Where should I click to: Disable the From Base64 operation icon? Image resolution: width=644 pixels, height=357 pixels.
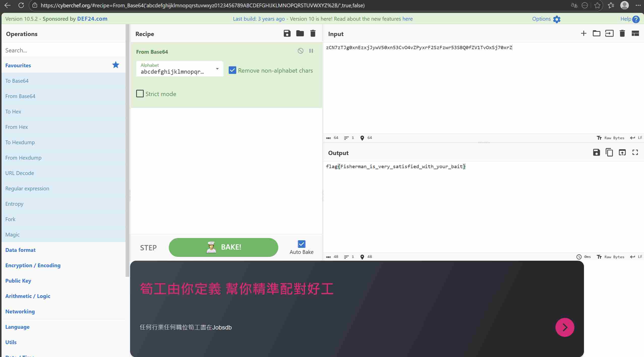pyautogui.click(x=300, y=51)
